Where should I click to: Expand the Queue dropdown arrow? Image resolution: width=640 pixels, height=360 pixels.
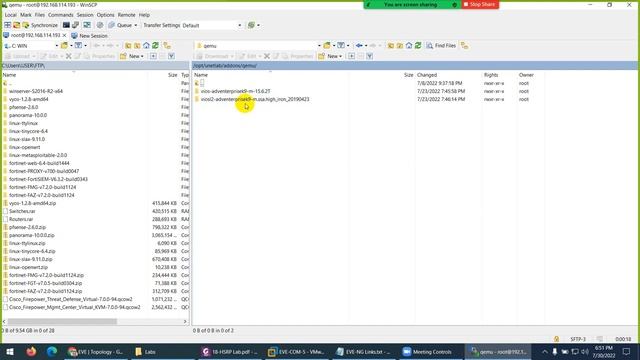click(136, 25)
